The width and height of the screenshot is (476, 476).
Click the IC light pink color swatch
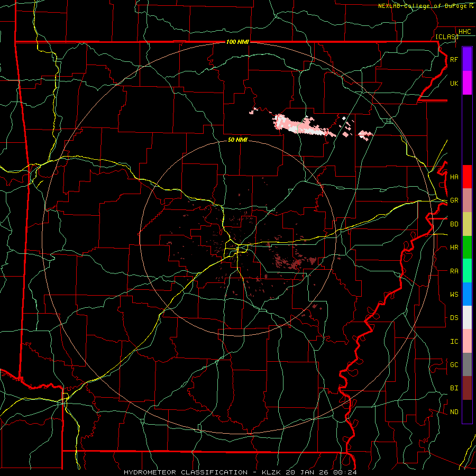467,341
